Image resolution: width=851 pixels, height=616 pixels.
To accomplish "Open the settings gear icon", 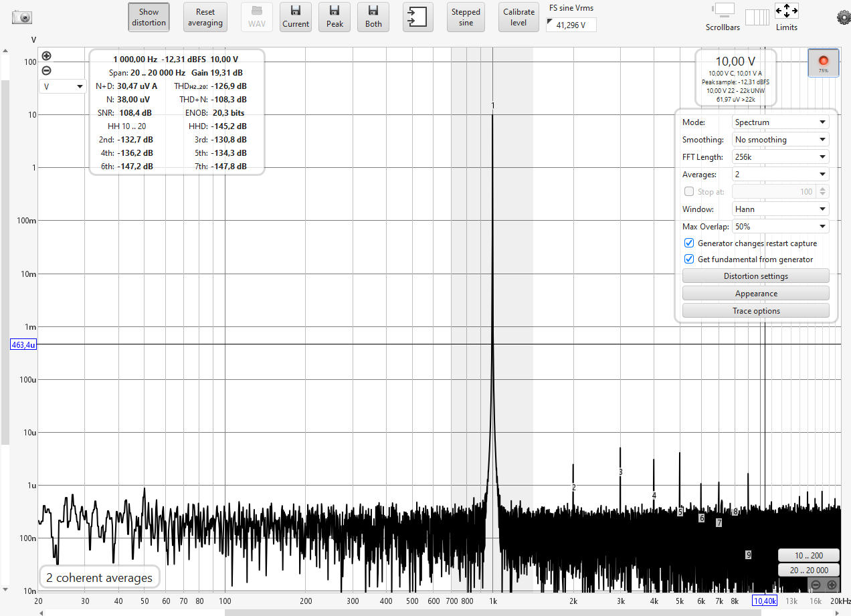I will tap(842, 17).
